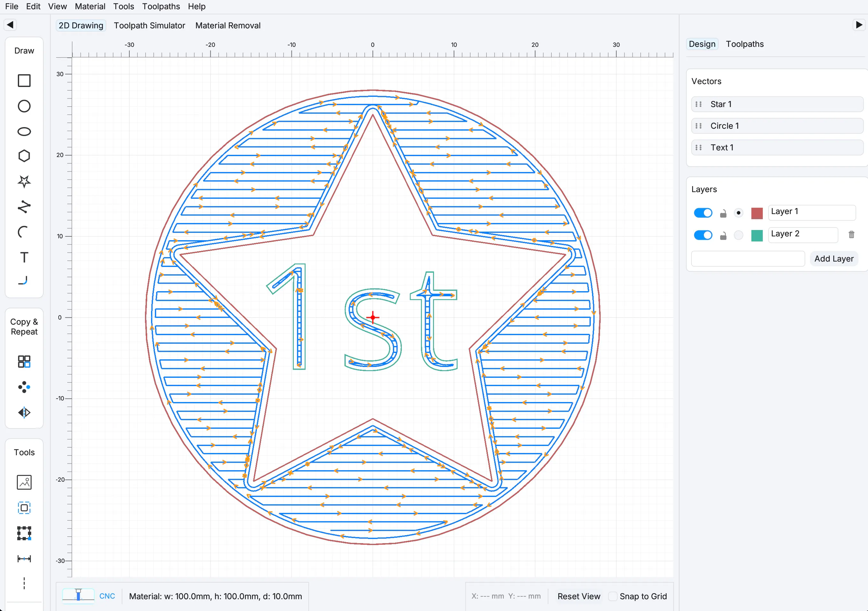Image resolution: width=868 pixels, height=611 pixels.
Task: Open the Circular array copy tool
Action: [x=24, y=387]
